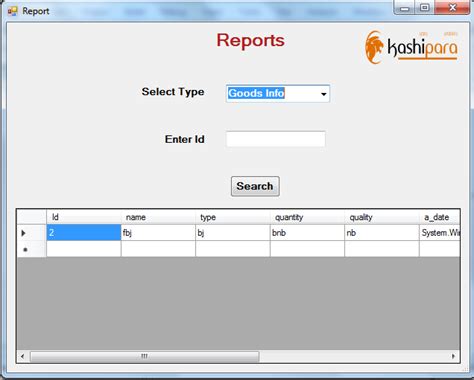The width and height of the screenshot is (474, 380).
Task: Open the Select Type dropdown arrow
Action: [323, 94]
